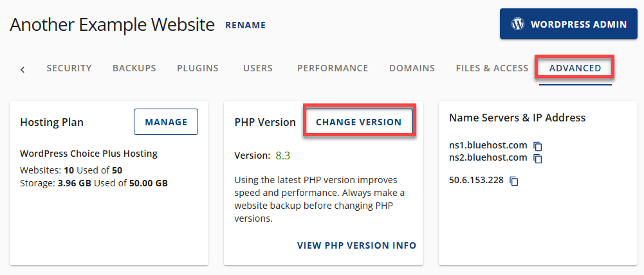Copy the ns2.bluehost.com name server
Image resolution: width=644 pixels, height=275 pixels.
coord(538,158)
